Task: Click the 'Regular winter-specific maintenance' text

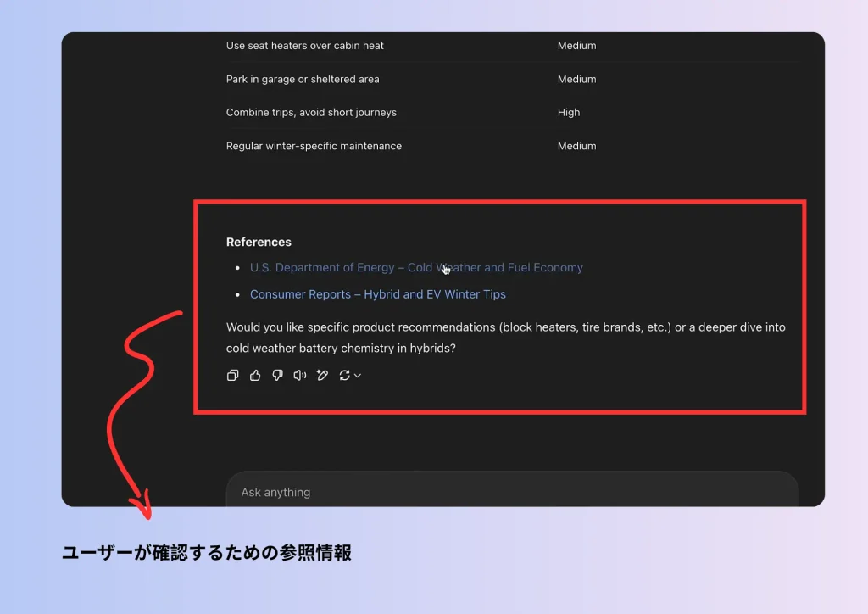Action: coord(314,146)
